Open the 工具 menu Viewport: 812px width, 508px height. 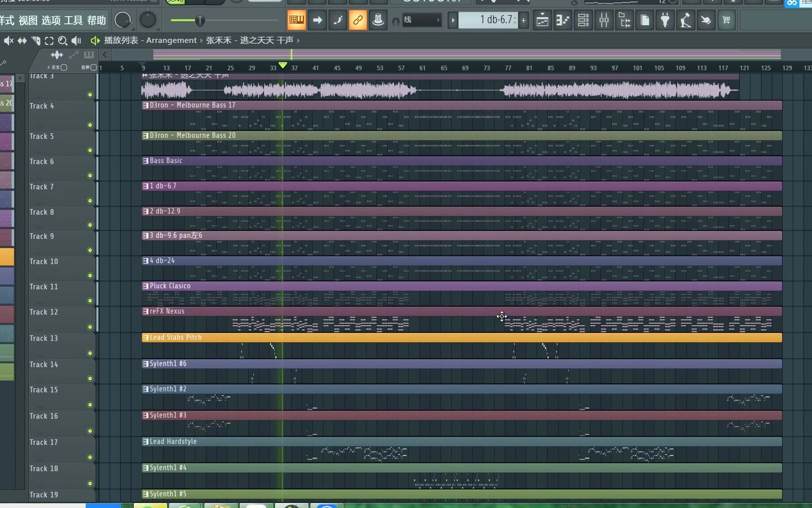pos(73,20)
